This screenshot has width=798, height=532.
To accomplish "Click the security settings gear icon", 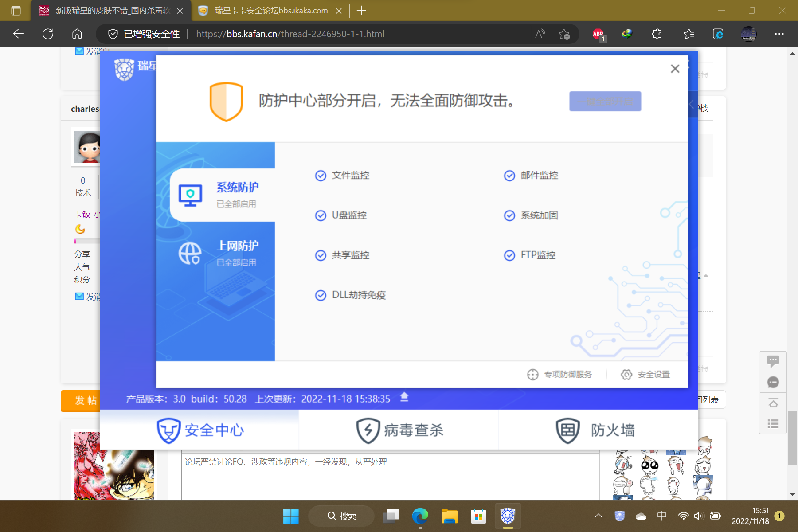I will point(626,375).
